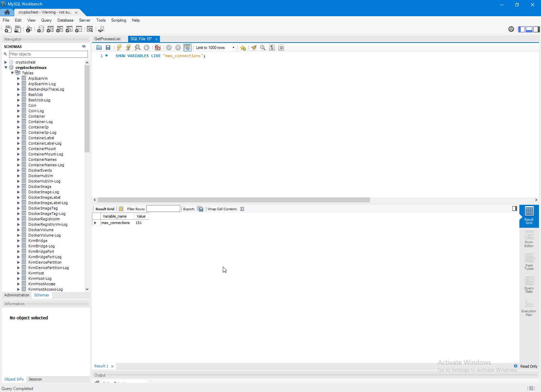Open the object inspector from main toolbar
This screenshot has width=541, height=392.
click(29, 29)
